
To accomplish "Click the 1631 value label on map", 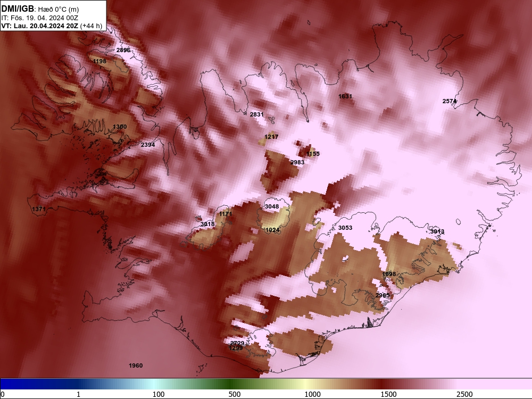I will point(345,96).
